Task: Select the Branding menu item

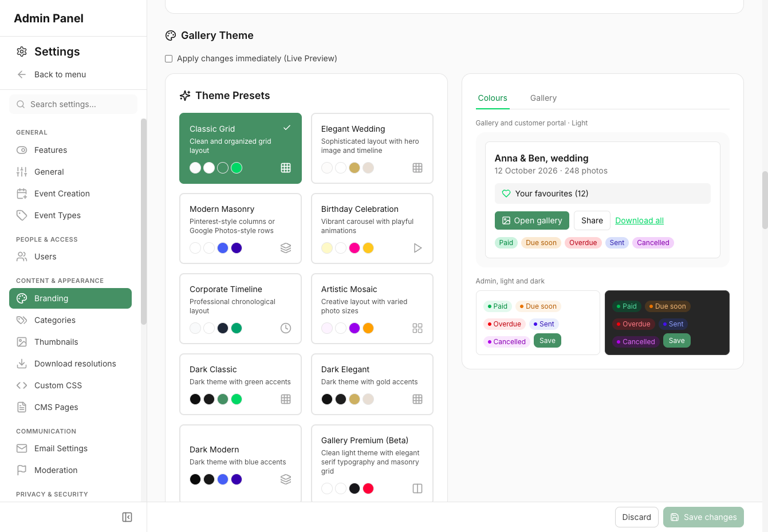Action: pyautogui.click(x=70, y=298)
